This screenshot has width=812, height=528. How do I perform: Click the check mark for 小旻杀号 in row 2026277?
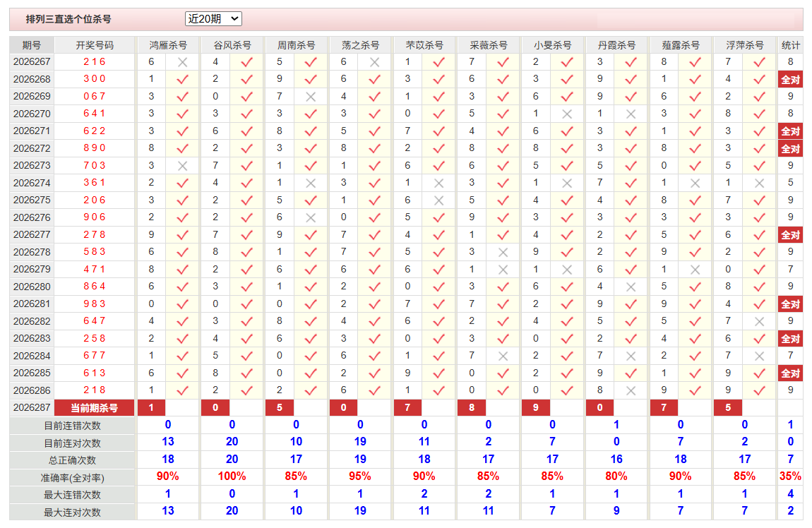pos(567,235)
